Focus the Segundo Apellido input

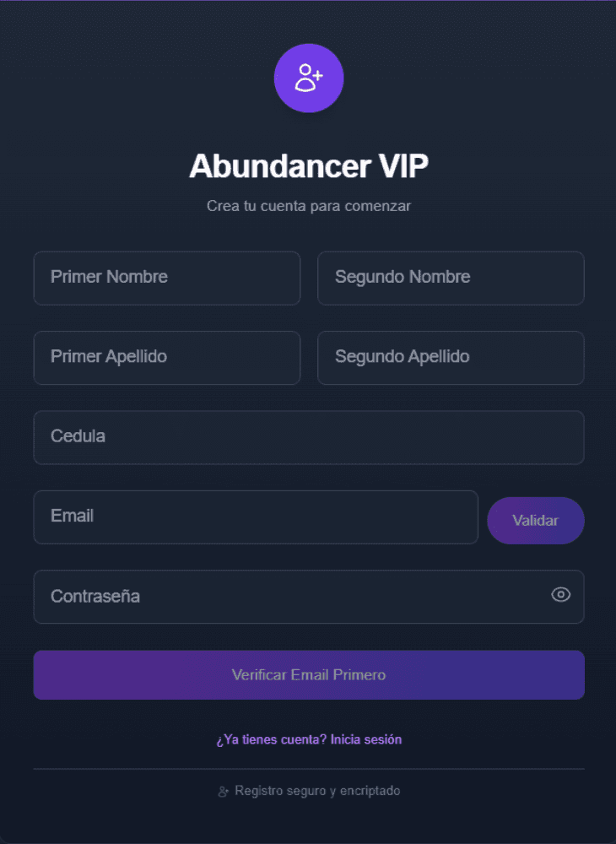(x=451, y=358)
